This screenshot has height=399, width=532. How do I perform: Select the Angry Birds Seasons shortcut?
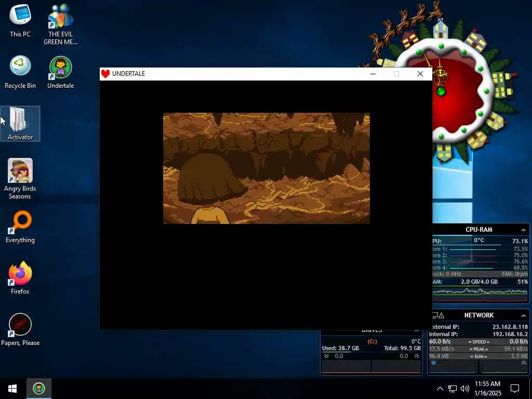click(20, 179)
